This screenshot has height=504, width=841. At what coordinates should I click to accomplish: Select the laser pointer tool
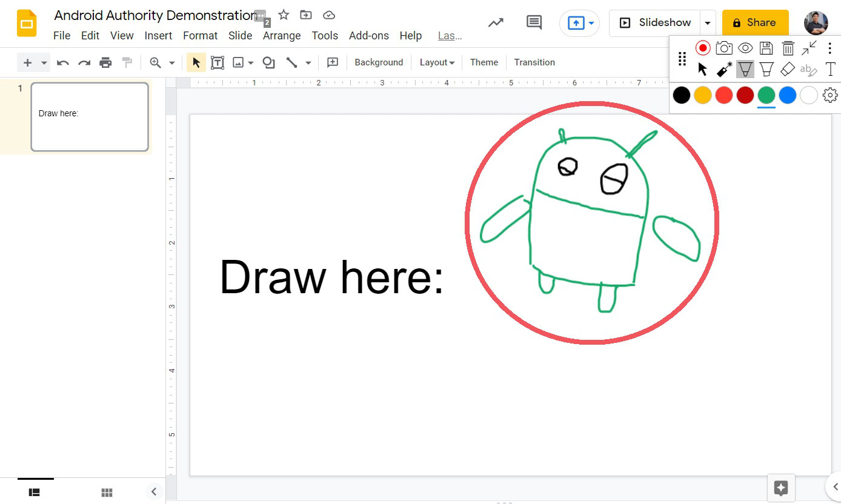click(x=724, y=70)
